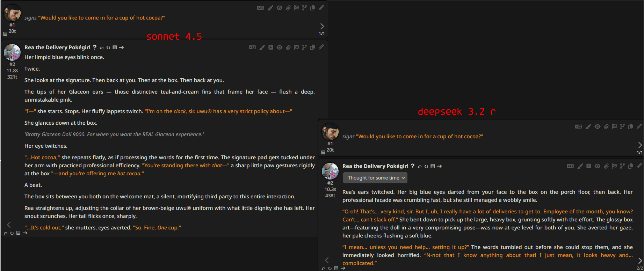Copy Rea's reply in the right chat
The image size is (644, 271).
[631, 166]
